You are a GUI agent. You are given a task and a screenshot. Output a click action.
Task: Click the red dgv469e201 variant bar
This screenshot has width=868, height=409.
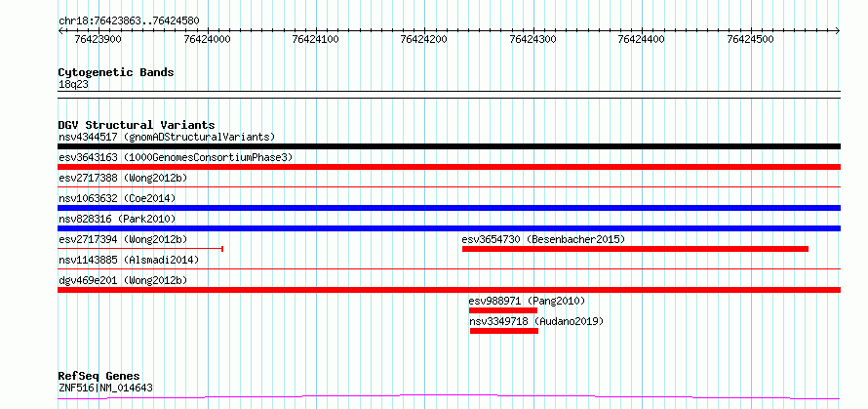click(449, 290)
